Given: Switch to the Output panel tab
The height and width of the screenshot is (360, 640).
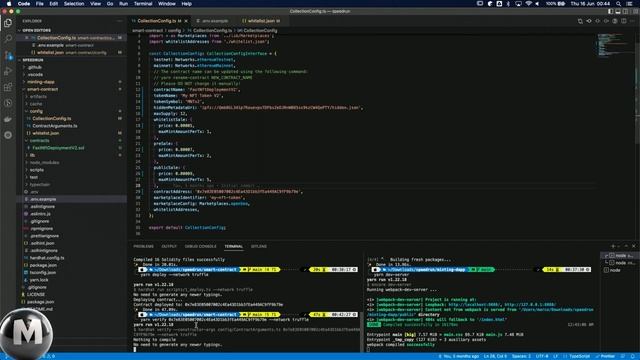Looking at the screenshot, I should click(169, 247).
